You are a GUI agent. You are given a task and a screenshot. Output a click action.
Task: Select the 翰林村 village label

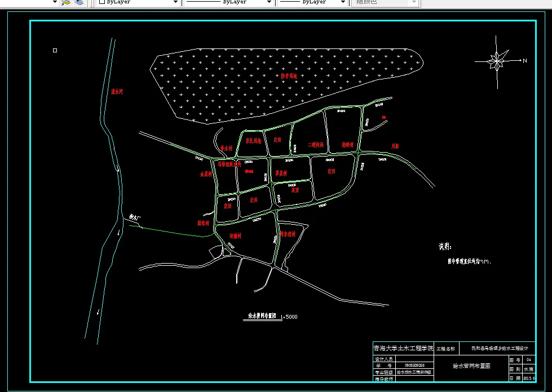tap(347, 145)
